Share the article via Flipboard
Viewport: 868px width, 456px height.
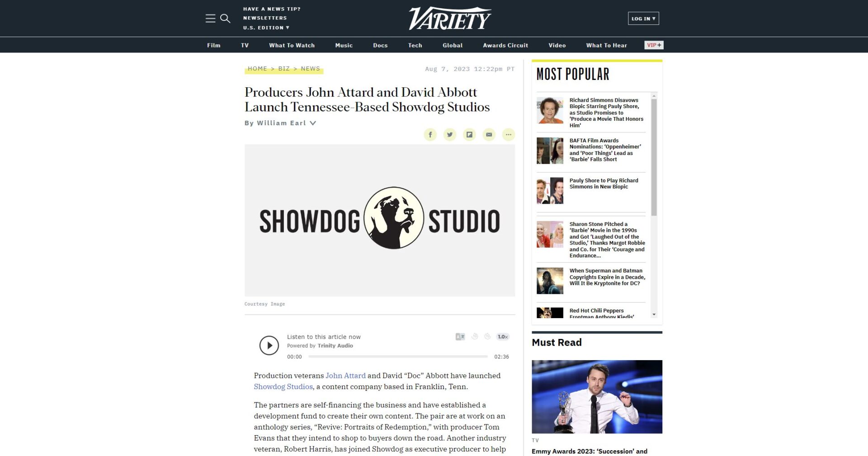tap(469, 134)
